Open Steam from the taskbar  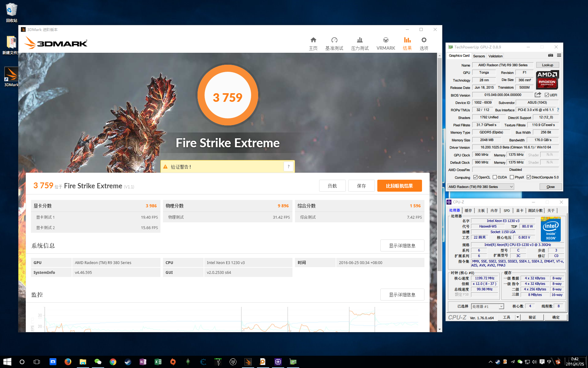point(128,362)
